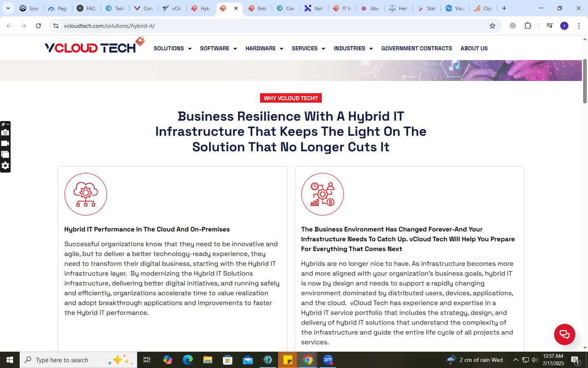Bookmark this page with the star icon
Viewport: 588px width, 368px height.
[x=492, y=26]
